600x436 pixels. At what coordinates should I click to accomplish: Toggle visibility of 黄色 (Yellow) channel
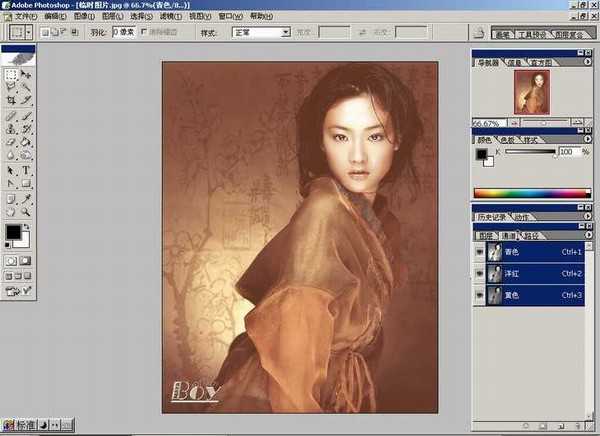[x=477, y=296]
